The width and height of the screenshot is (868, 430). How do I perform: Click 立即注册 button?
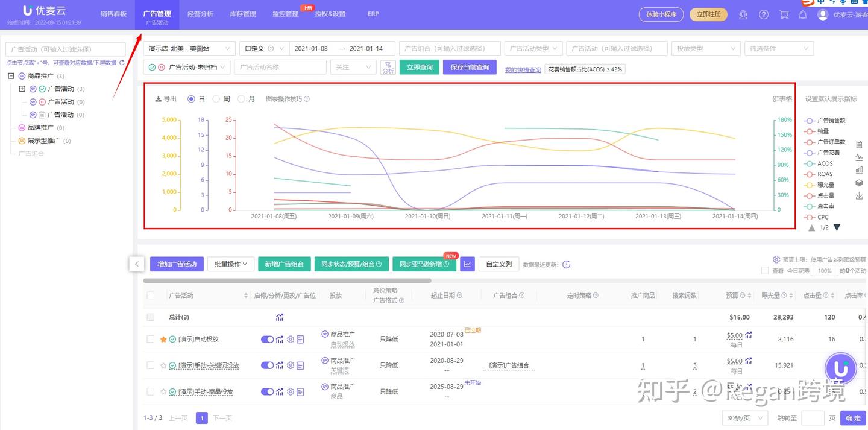(x=708, y=14)
